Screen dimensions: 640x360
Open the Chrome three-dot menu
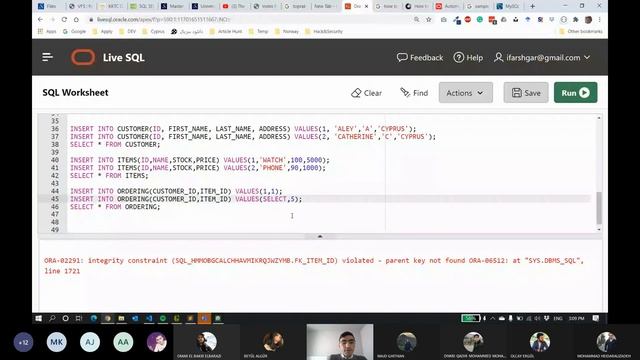coord(600,19)
